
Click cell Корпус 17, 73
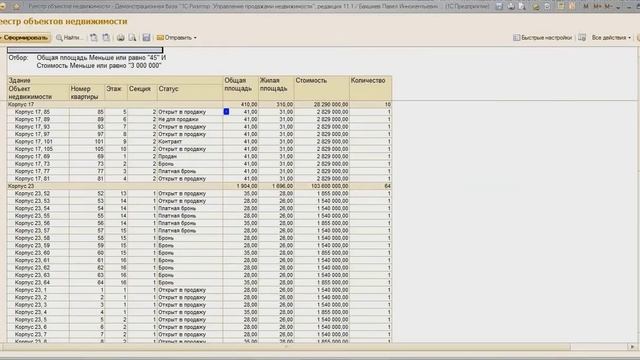pyautogui.click(x=38, y=164)
